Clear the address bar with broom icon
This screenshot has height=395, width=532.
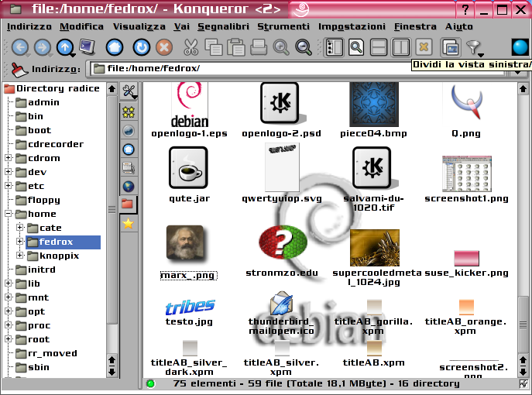pyautogui.click(x=19, y=70)
